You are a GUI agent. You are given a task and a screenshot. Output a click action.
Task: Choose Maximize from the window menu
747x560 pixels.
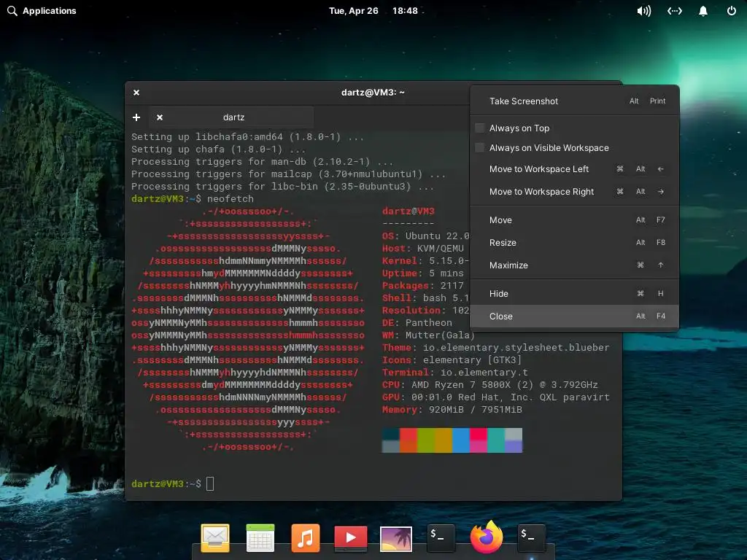click(574, 265)
